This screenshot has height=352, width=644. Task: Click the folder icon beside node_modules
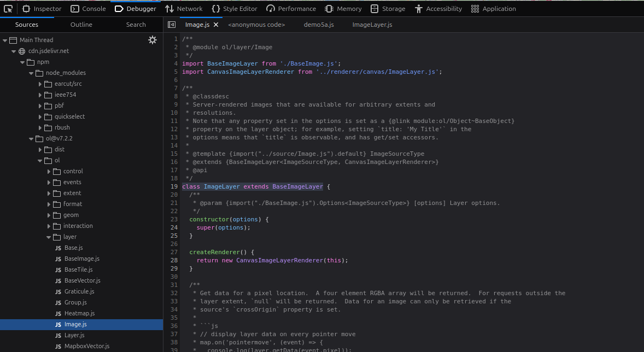(39, 73)
